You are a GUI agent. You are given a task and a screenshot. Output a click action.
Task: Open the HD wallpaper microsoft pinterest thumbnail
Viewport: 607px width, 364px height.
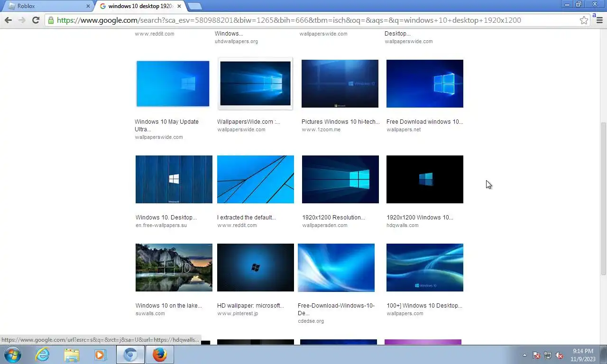coord(256,267)
